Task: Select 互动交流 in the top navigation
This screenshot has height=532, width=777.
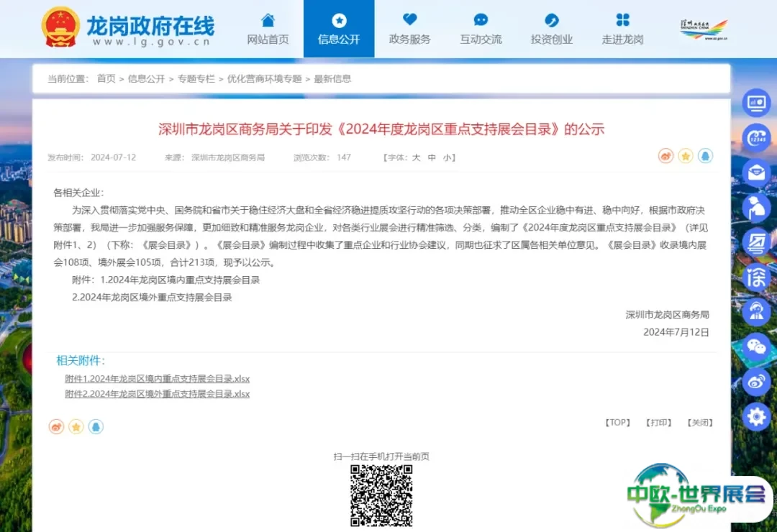Action: point(481,29)
